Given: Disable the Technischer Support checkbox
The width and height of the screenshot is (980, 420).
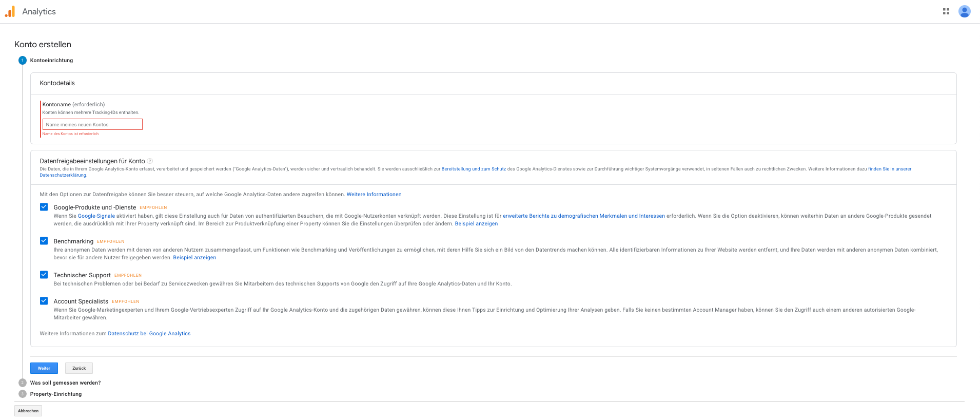Looking at the screenshot, I should click(x=44, y=275).
